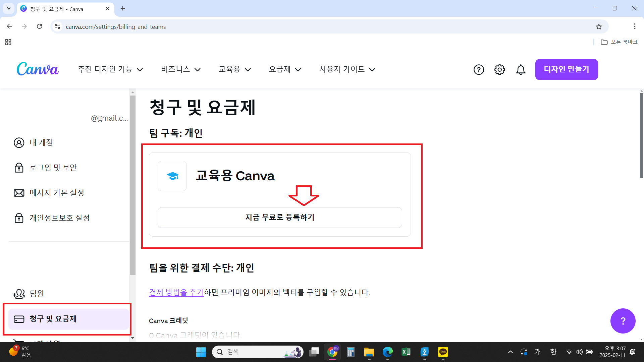Select the 내 계정 account icon in sidebar
The height and width of the screenshot is (362, 644).
click(x=19, y=142)
